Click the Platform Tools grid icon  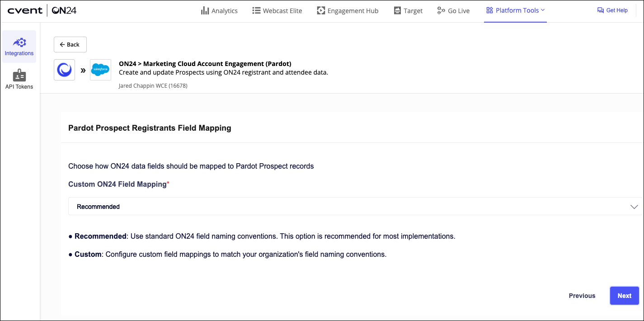point(489,10)
